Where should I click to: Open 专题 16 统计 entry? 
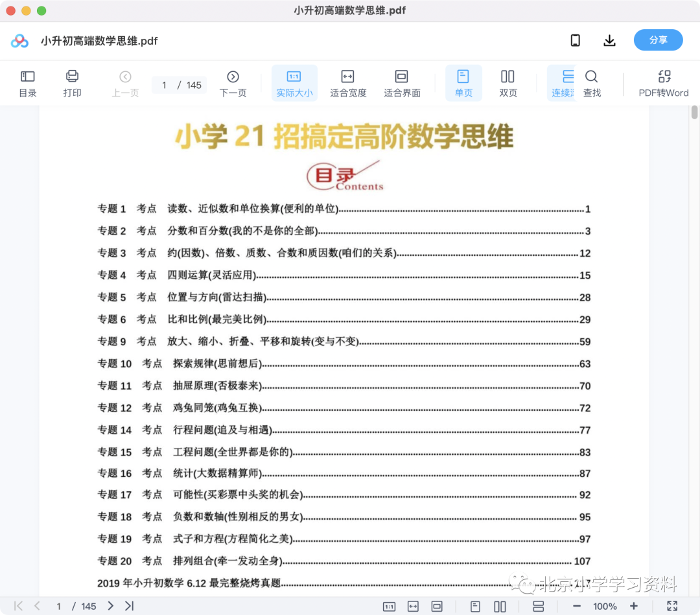click(x=344, y=473)
